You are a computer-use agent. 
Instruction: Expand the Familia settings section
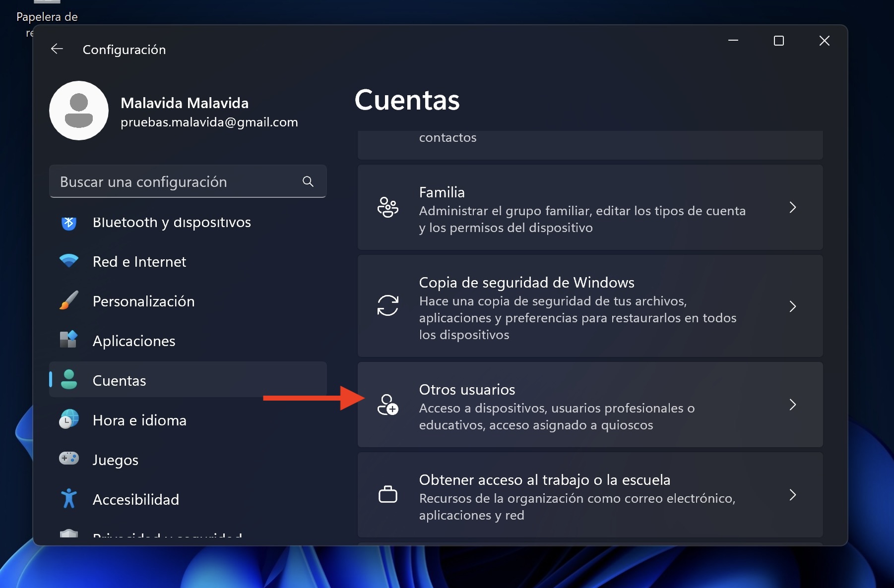[792, 208]
